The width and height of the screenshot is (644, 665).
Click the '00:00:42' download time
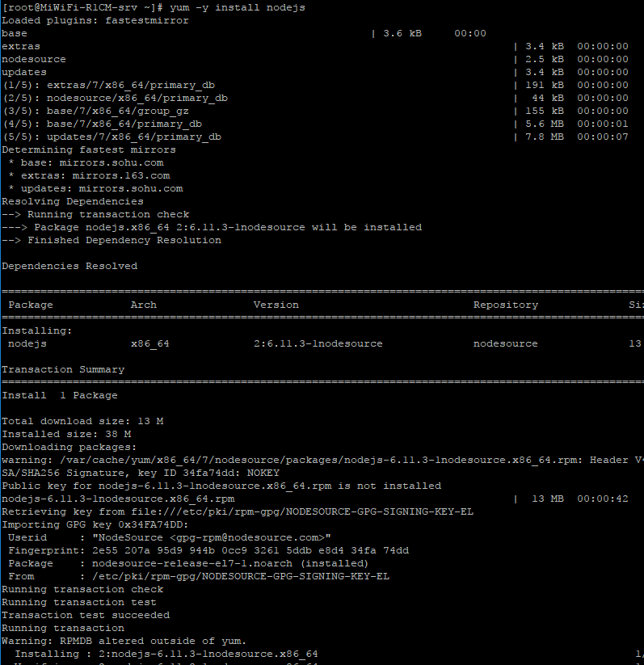pos(603,499)
